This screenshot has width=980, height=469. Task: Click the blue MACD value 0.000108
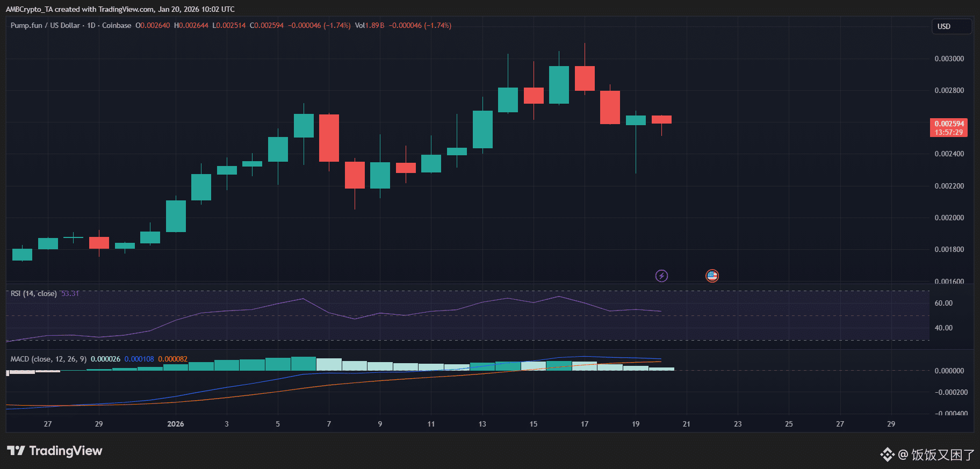click(139, 359)
